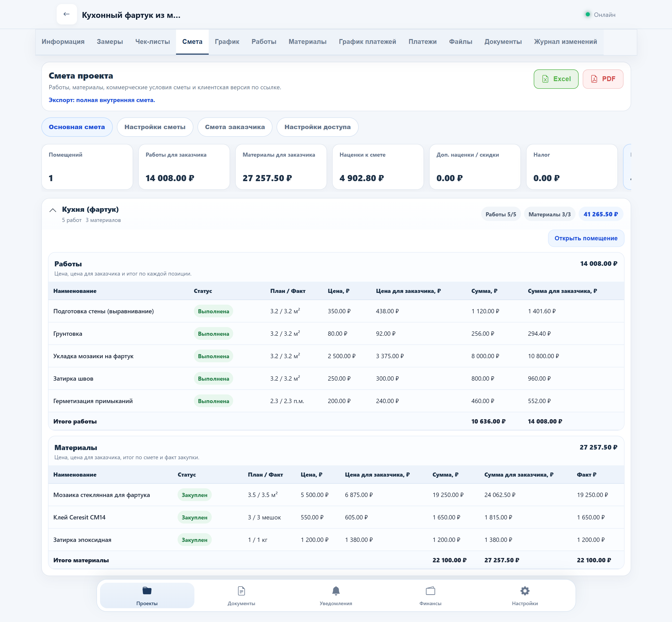Open the График платежей tab

pyautogui.click(x=367, y=42)
